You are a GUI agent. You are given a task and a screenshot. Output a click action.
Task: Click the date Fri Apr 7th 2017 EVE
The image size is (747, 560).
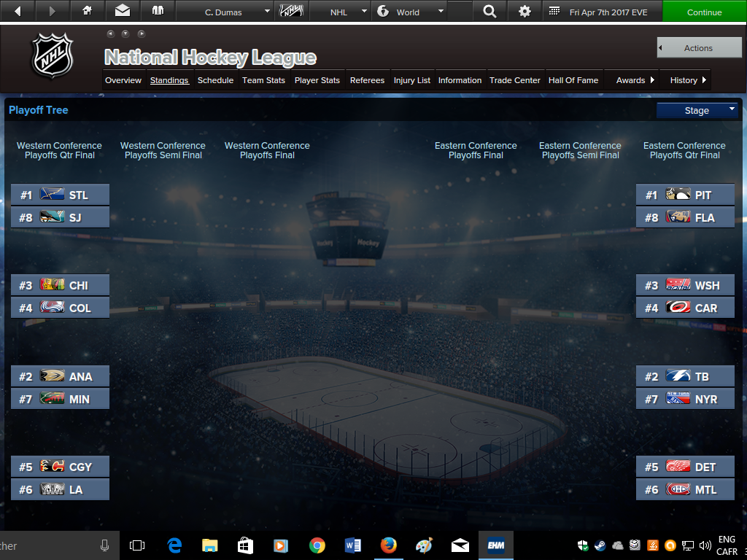tap(608, 12)
